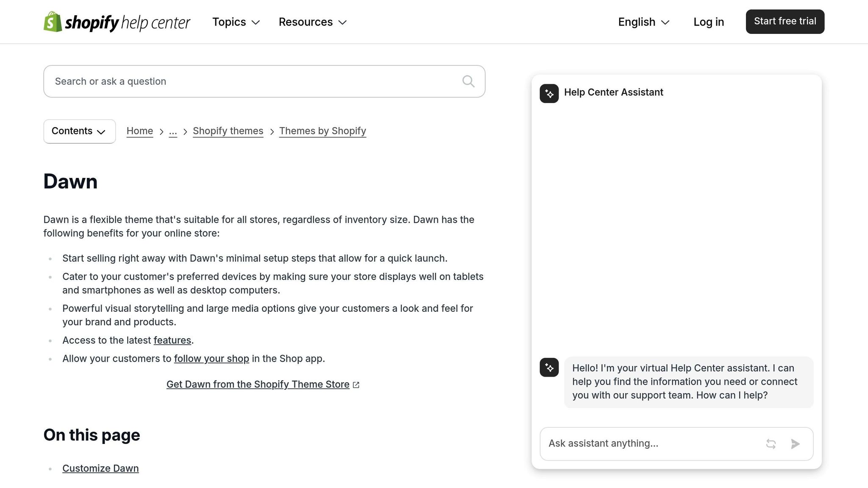Click the Log in link
This screenshot has width=868, height=488.
point(709,22)
